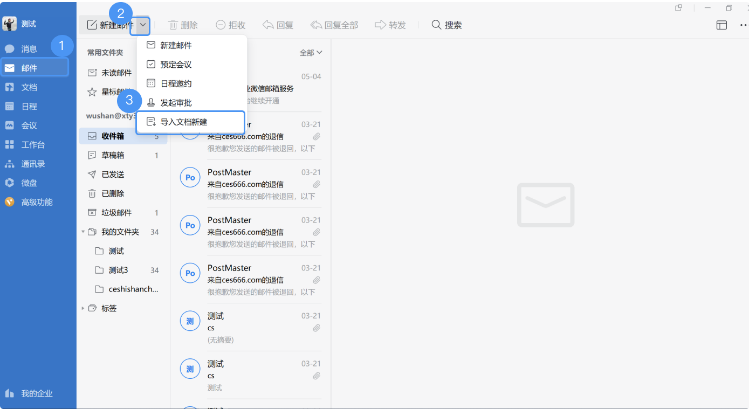The width and height of the screenshot is (749, 414).
Task: Expand the 标签 tree node
Action: coord(82,308)
